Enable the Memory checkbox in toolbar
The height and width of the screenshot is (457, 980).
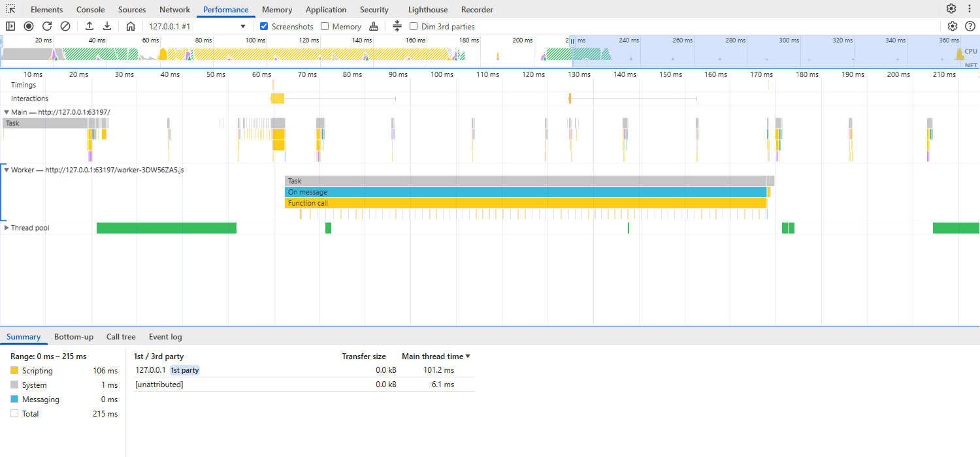[325, 26]
